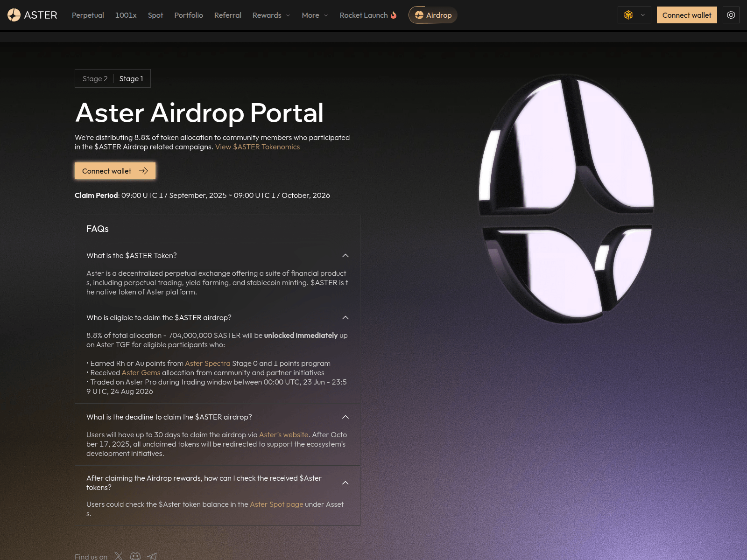Open the Aster Gems link
The height and width of the screenshot is (560, 747).
coord(141,372)
